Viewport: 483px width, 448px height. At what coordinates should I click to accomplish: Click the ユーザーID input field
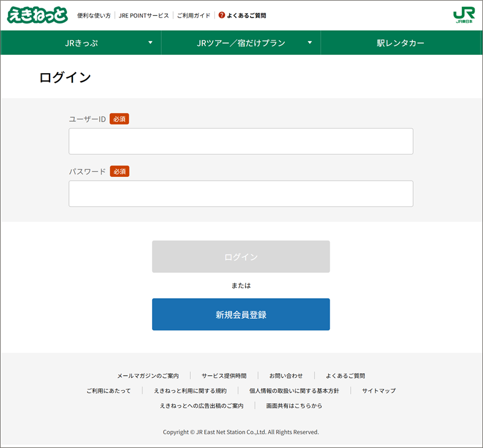241,141
